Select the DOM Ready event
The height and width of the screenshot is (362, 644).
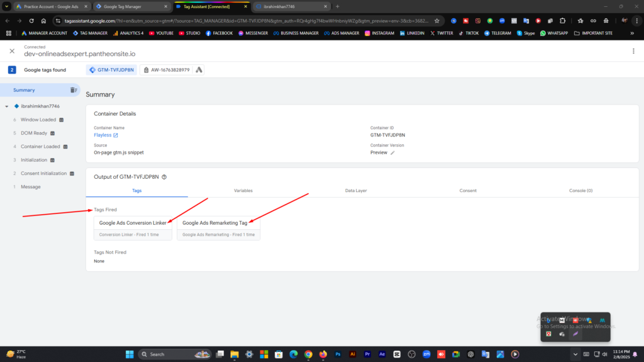click(34, 133)
